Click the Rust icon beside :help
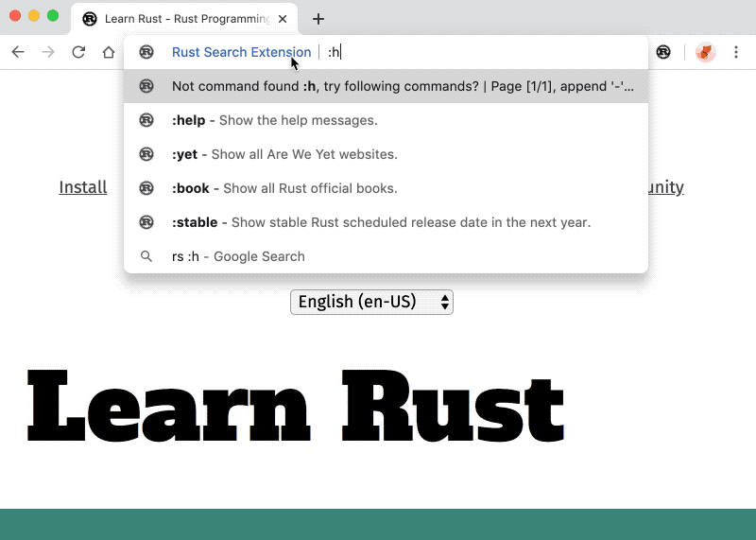The height and width of the screenshot is (540, 756). pos(146,120)
